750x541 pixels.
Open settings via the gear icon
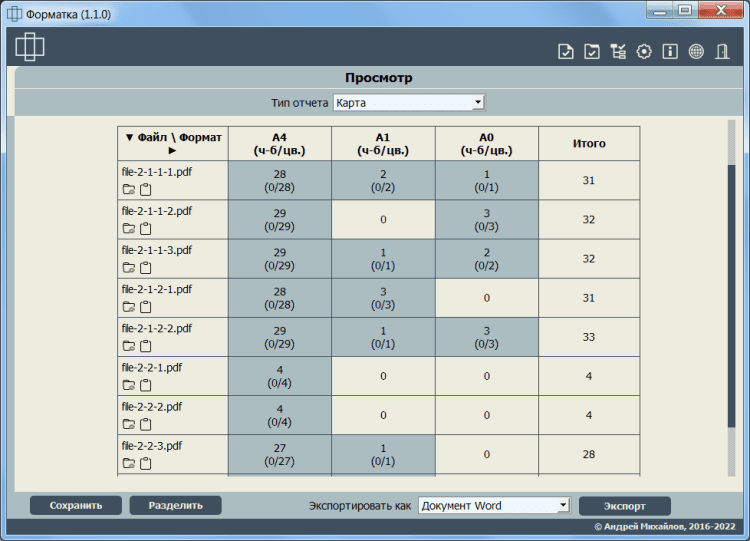tap(644, 51)
